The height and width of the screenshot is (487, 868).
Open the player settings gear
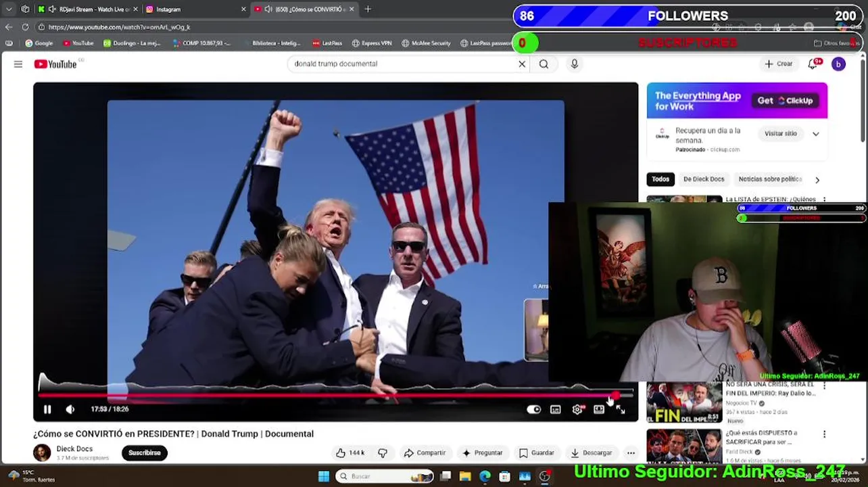(x=577, y=409)
